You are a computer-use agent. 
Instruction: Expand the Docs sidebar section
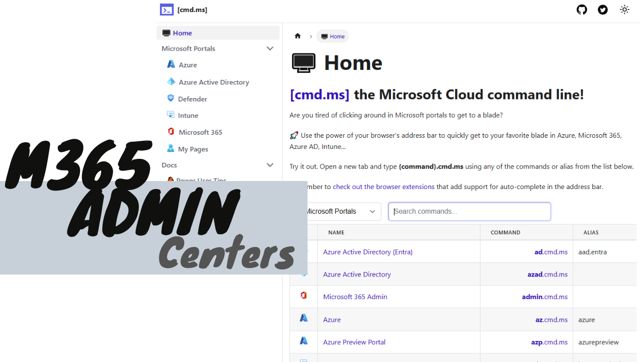pyautogui.click(x=270, y=165)
